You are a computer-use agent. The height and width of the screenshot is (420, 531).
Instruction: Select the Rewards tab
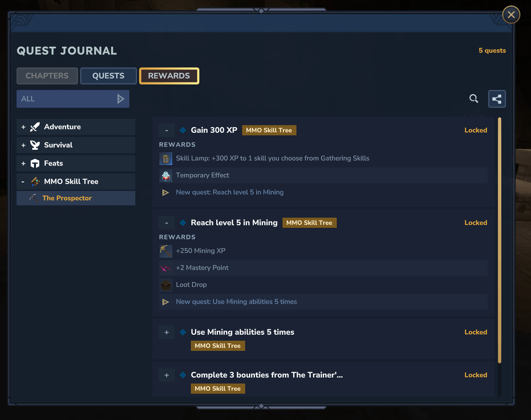click(169, 76)
